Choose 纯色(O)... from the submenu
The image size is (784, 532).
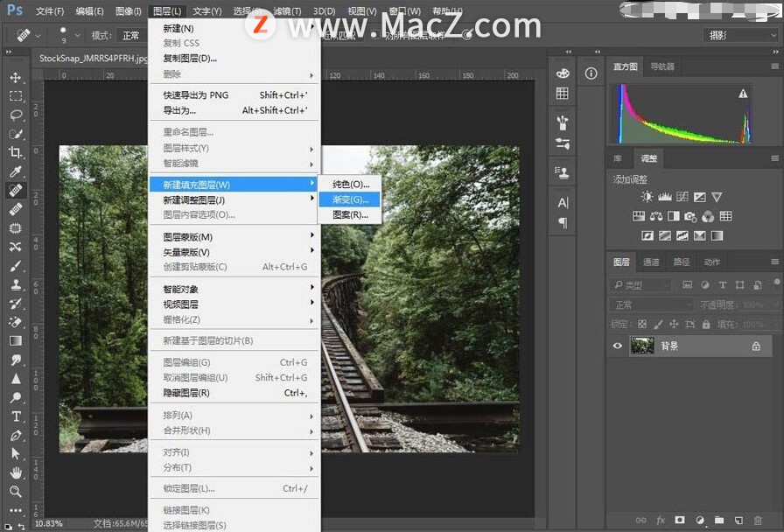coord(349,184)
